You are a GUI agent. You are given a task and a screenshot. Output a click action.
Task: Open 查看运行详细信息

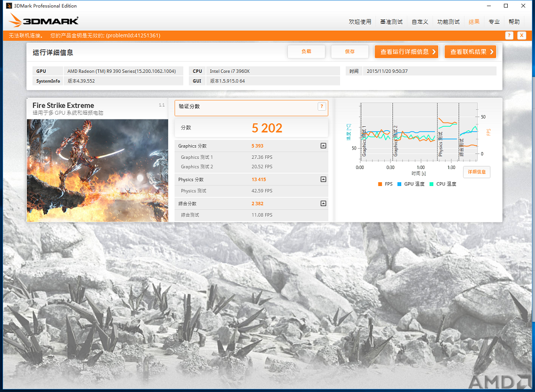coord(407,52)
